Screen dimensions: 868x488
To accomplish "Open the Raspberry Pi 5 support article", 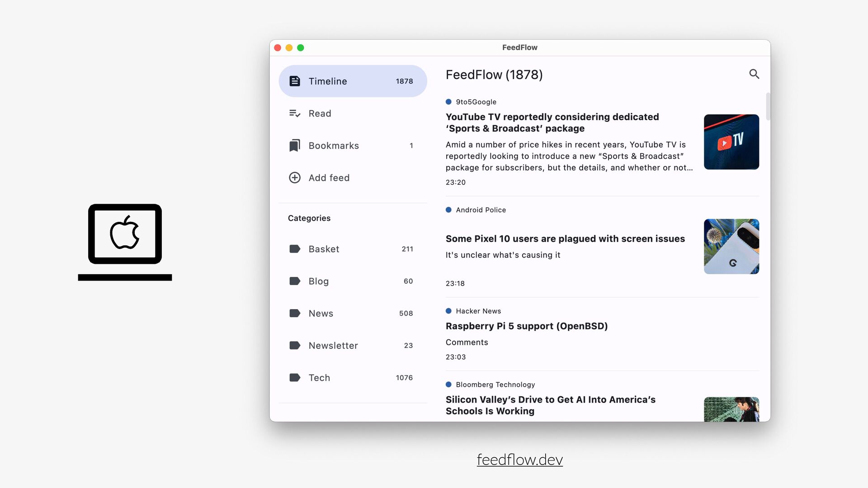I will tap(526, 326).
